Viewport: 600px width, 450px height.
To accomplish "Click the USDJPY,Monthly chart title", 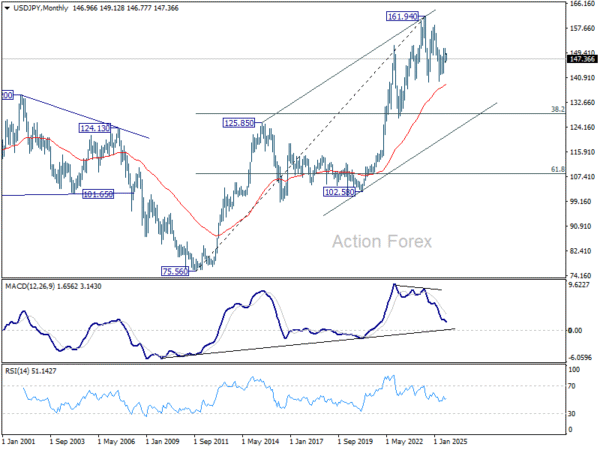I will coord(41,8).
